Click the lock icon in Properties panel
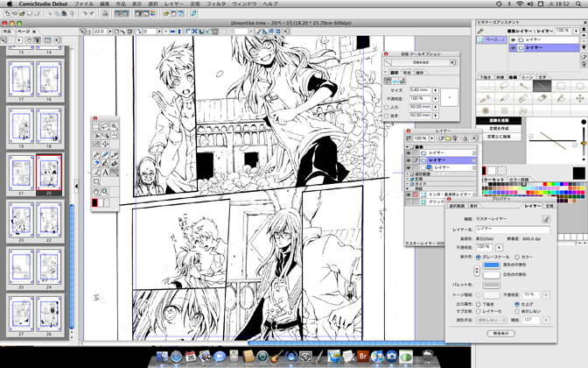The height and width of the screenshot is (368, 588). [x=546, y=219]
